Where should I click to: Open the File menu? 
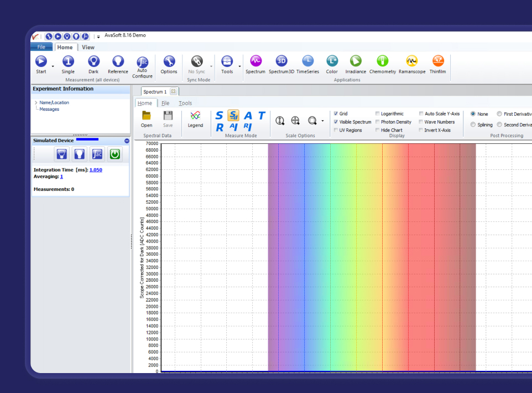[x=41, y=47]
